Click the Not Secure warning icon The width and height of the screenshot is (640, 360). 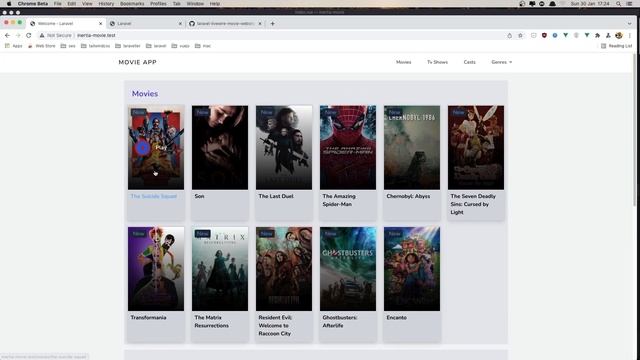(42, 36)
